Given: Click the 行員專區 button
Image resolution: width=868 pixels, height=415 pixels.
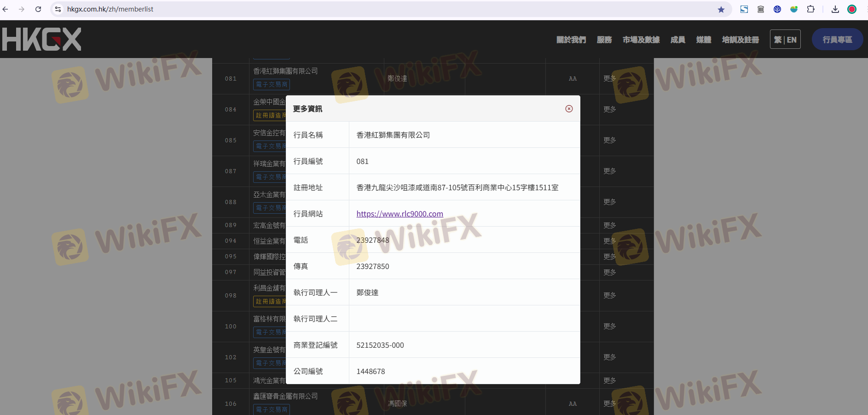Looking at the screenshot, I should [x=837, y=40].
